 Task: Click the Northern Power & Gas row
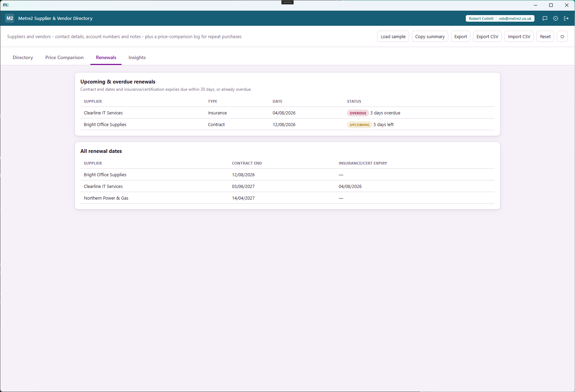point(287,198)
